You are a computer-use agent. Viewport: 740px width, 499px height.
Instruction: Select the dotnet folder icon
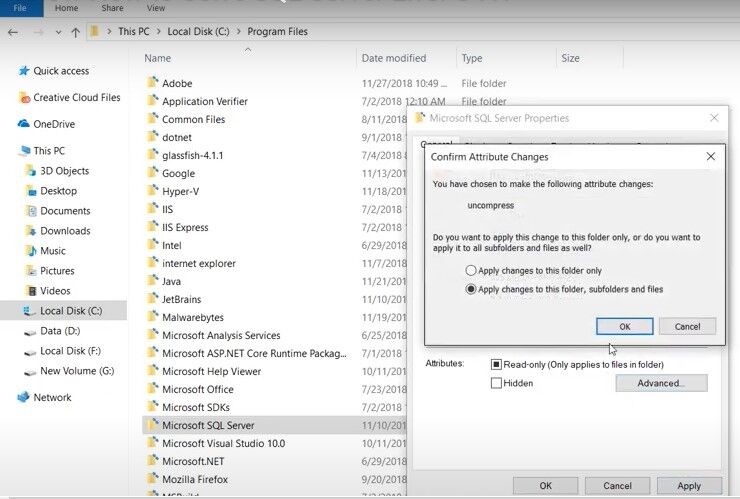[152, 137]
